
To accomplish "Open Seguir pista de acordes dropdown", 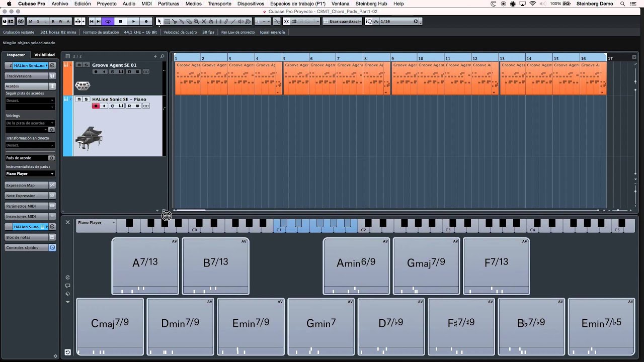I will coord(30,101).
